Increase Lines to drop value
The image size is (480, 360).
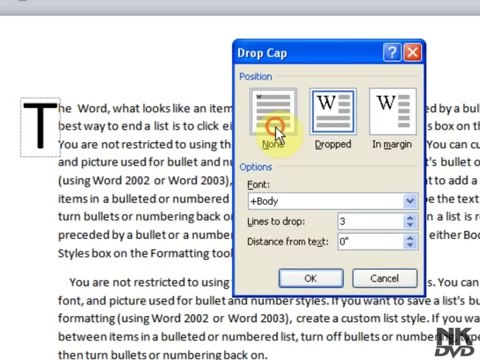tap(410, 218)
